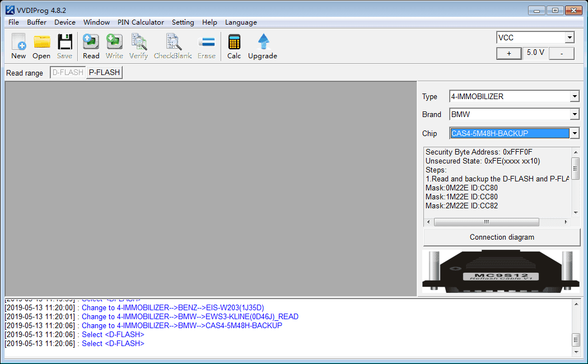The width and height of the screenshot is (588, 364).
Task: Click the Security Byte Address line
Action: coord(479,152)
